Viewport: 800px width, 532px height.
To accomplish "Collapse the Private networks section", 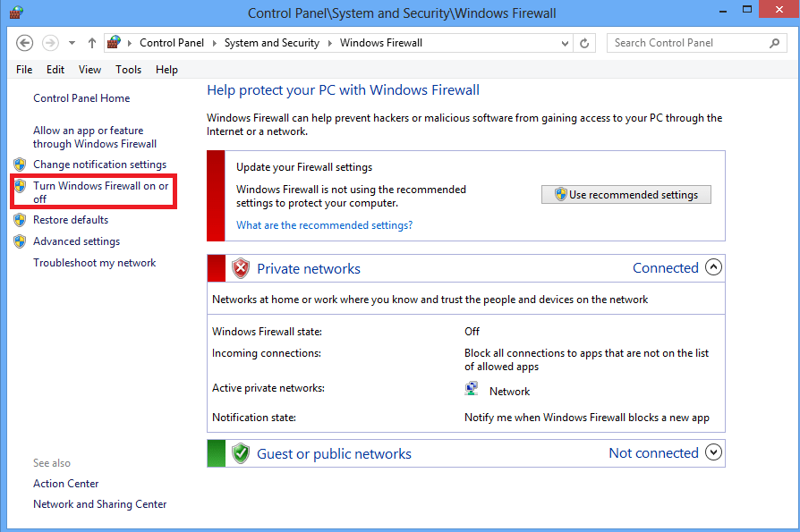I will click(x=713, y=267).
